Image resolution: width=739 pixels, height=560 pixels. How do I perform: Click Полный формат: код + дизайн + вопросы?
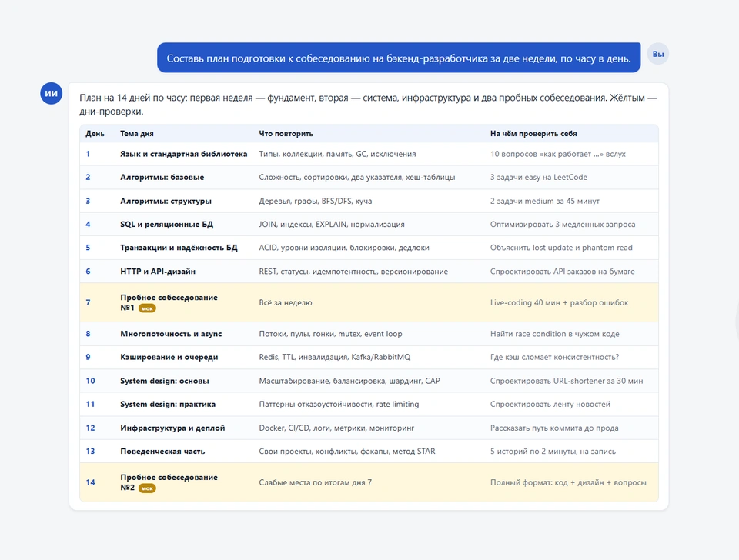coord(568,482)
